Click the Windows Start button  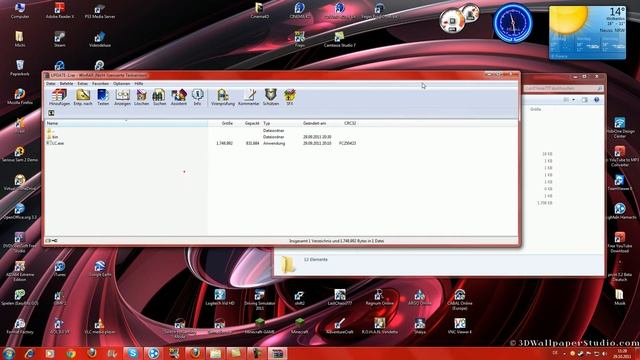pos(9,353)
